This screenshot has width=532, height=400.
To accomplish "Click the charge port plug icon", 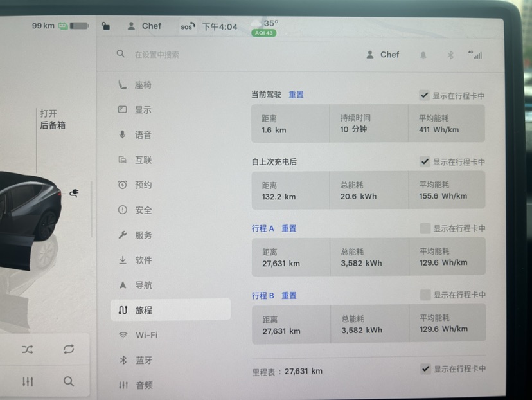I will coord(74,193).
